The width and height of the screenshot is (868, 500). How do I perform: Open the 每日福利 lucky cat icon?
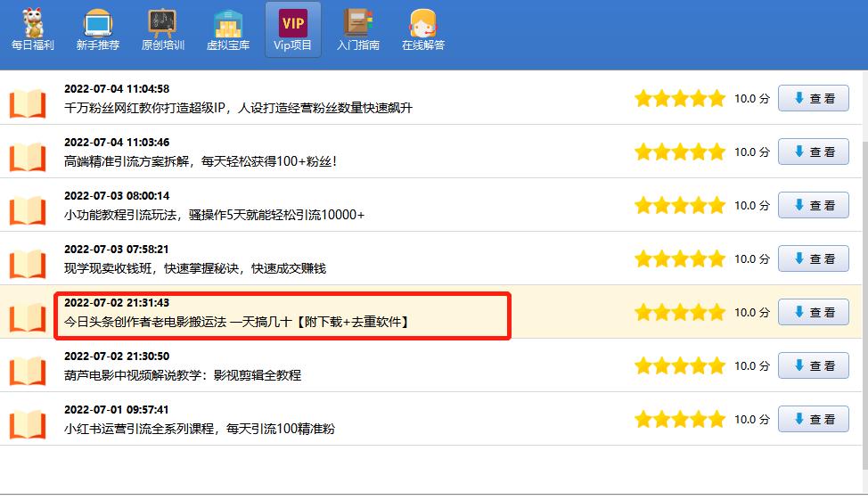[x=33, y=23]
